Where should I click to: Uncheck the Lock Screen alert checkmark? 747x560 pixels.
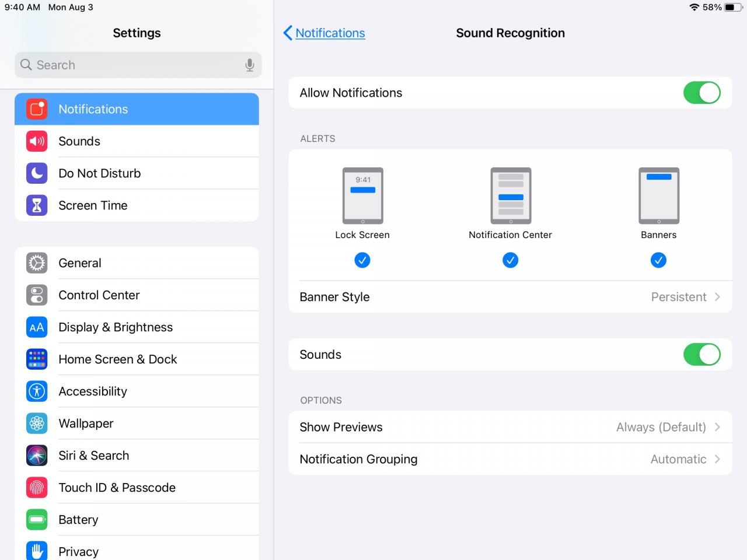pos(362,260)
